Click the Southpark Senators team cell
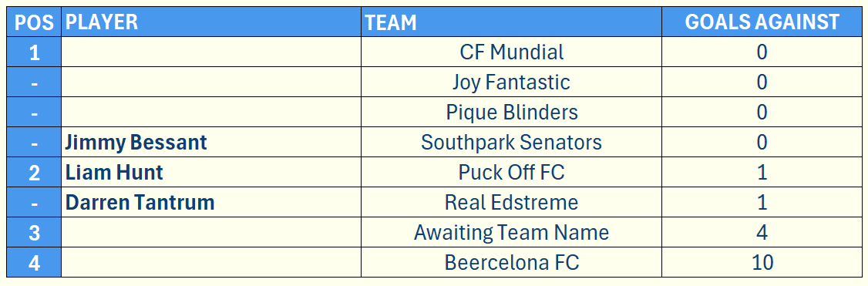 click(x=512, y=142)
